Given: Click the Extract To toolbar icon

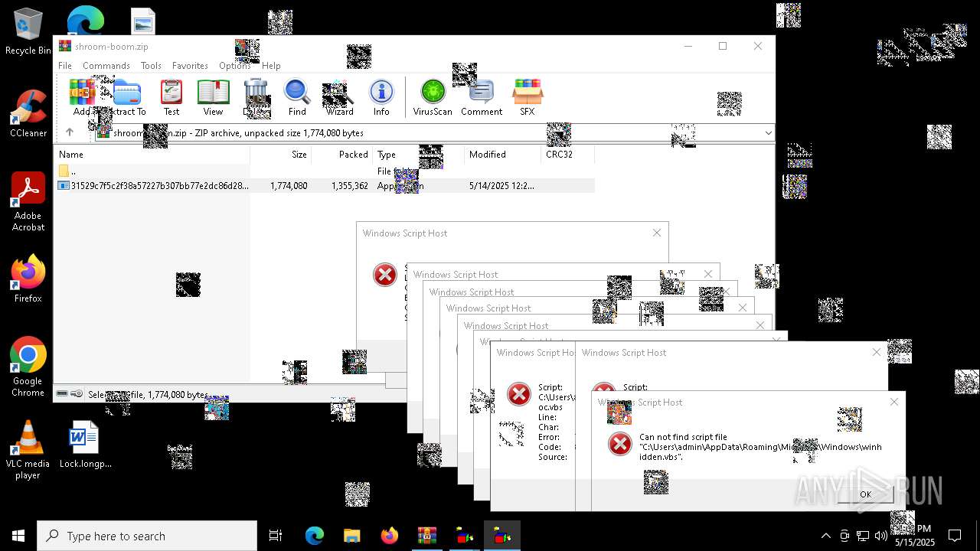Looking at the screenshot, I should click(127, 98).
